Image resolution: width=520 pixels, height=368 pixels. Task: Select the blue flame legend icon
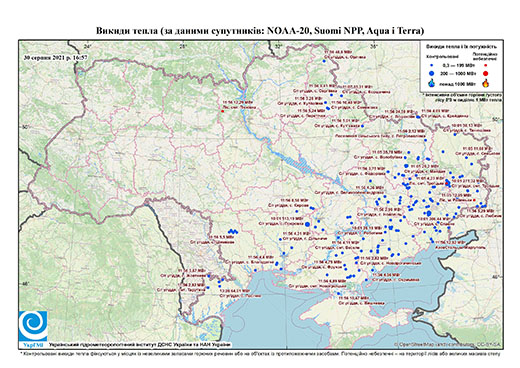coord(432,83)
